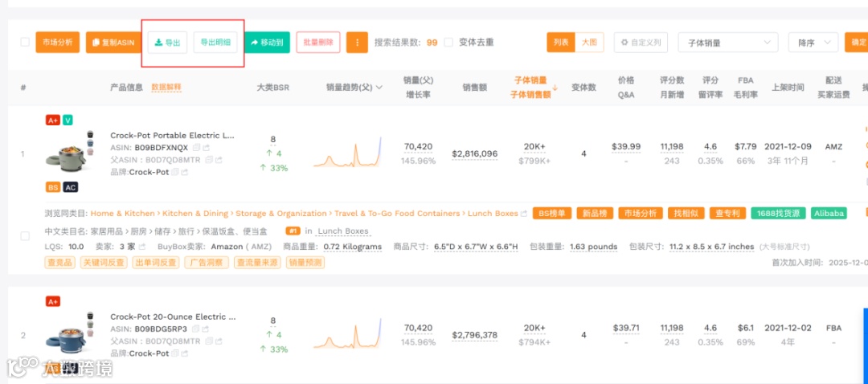Open the Home & Kitchen category link
The image size is (868, 384).
click(x=123, y=214)
